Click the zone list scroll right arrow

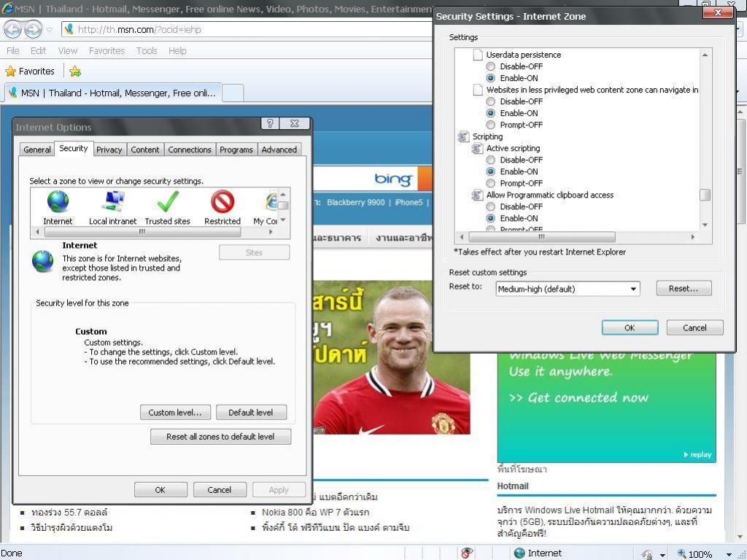coord(271,232)
